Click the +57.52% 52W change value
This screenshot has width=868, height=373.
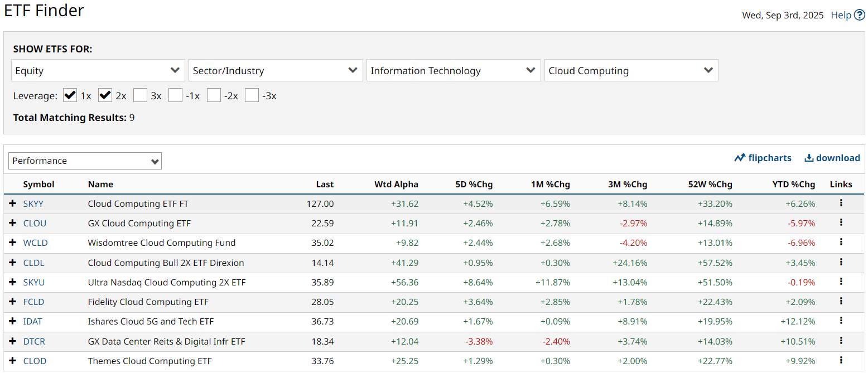point(715,263)
